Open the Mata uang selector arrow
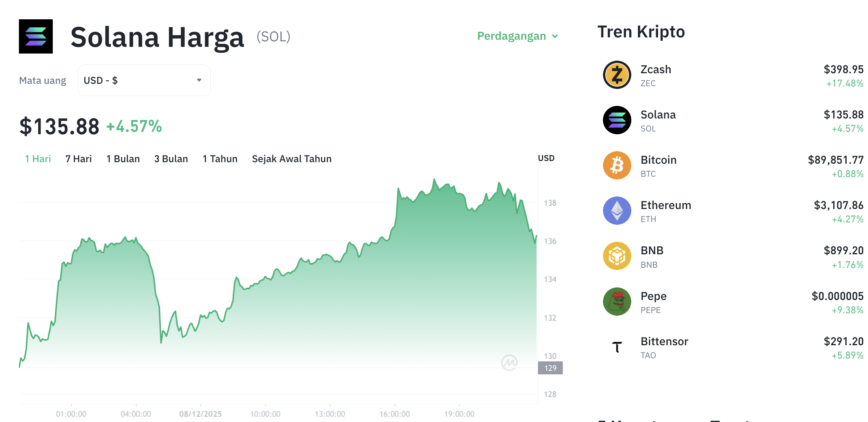Viewport: 868px width, 422px height. coord(200,80)
